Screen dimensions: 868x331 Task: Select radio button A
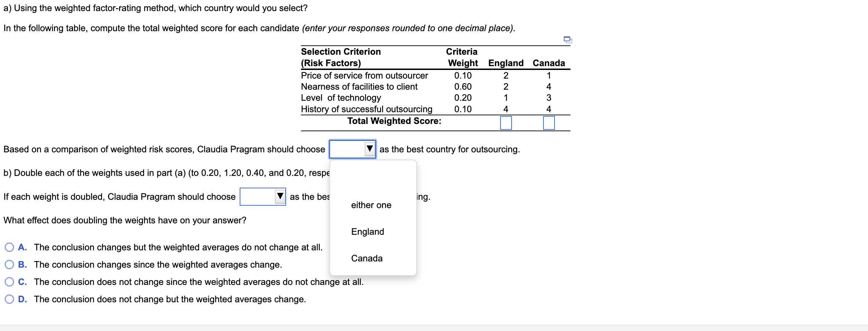(x=9, y=247)
